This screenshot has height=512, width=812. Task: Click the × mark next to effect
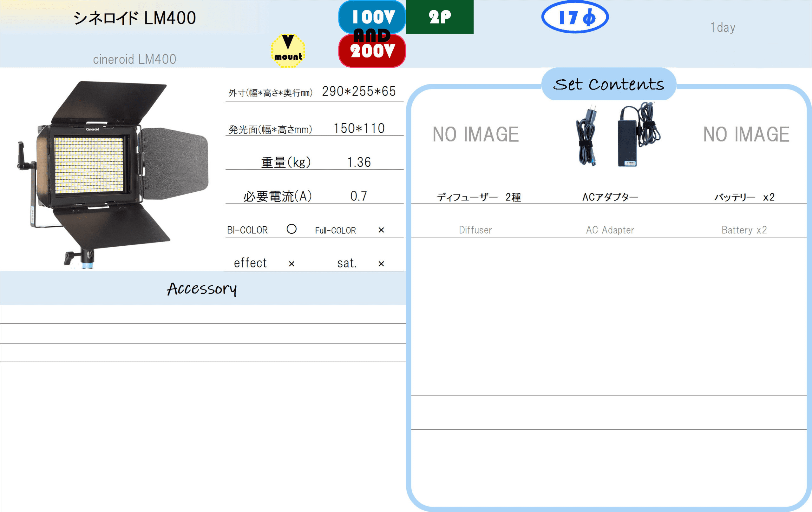pyautogui.click(x=292, y=264)
